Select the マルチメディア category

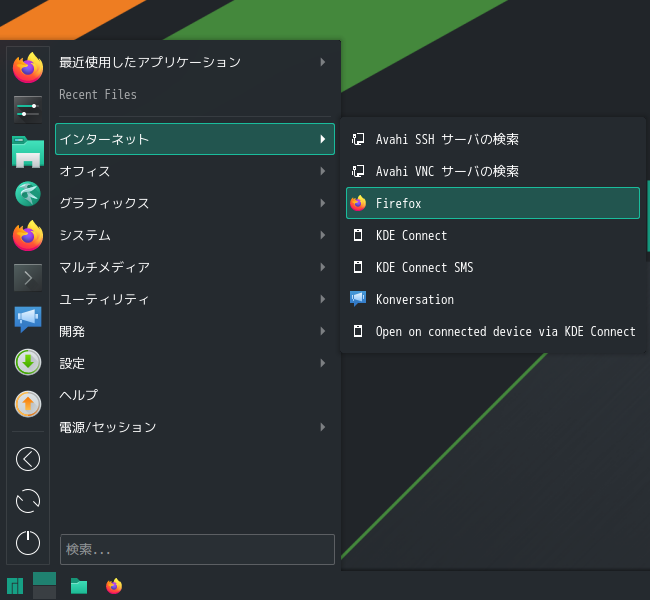click(195, 267)
